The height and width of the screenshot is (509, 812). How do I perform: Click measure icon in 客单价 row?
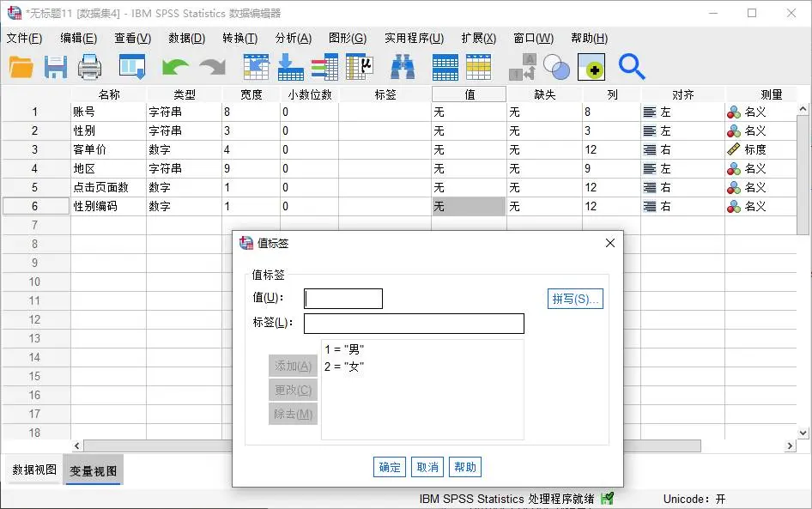coord(733,149)
